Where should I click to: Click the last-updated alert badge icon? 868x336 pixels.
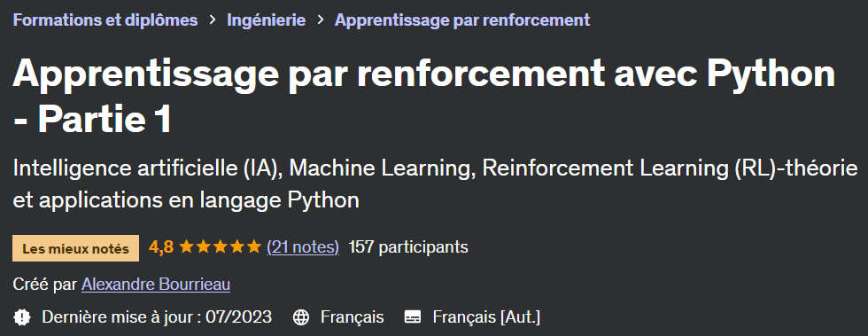[x=21, y=317]
